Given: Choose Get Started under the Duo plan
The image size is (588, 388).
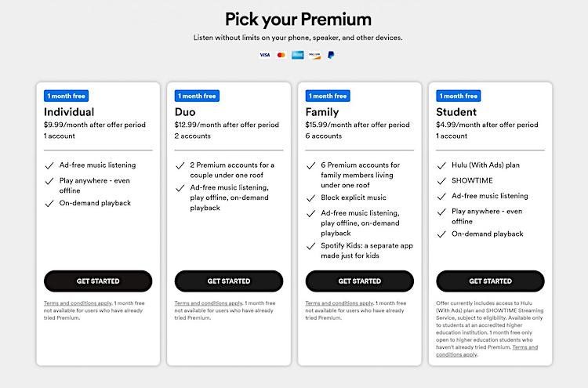Looking at the screenshot, I should pyautogui.click(x=229, y=281).
